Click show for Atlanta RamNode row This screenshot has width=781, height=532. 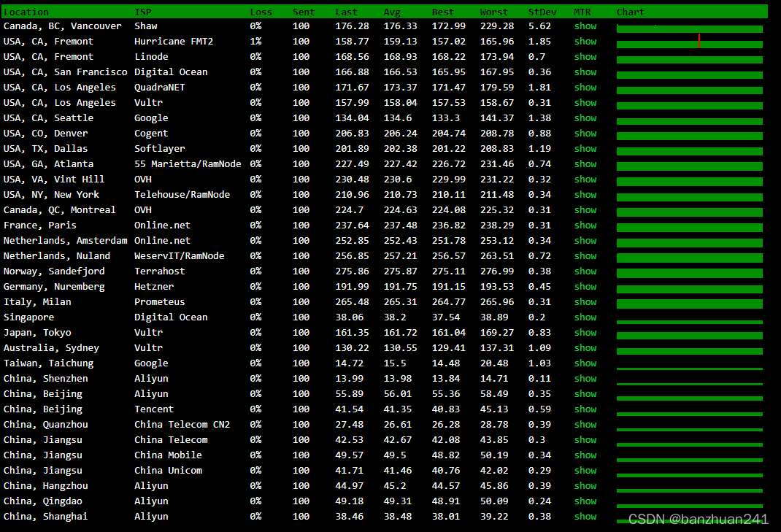(585, 164)
